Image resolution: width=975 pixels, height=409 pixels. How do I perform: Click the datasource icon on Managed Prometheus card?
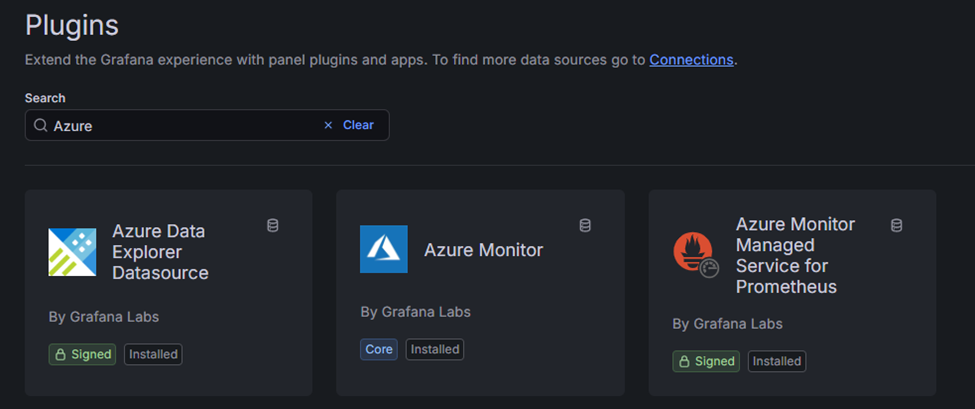click(897, 226)
